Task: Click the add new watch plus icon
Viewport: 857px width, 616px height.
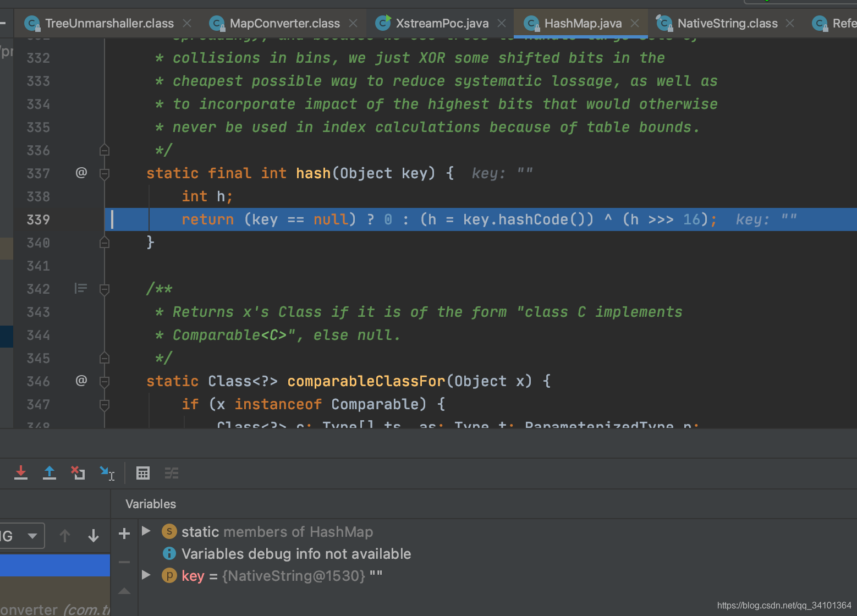Action: point(124,533)
